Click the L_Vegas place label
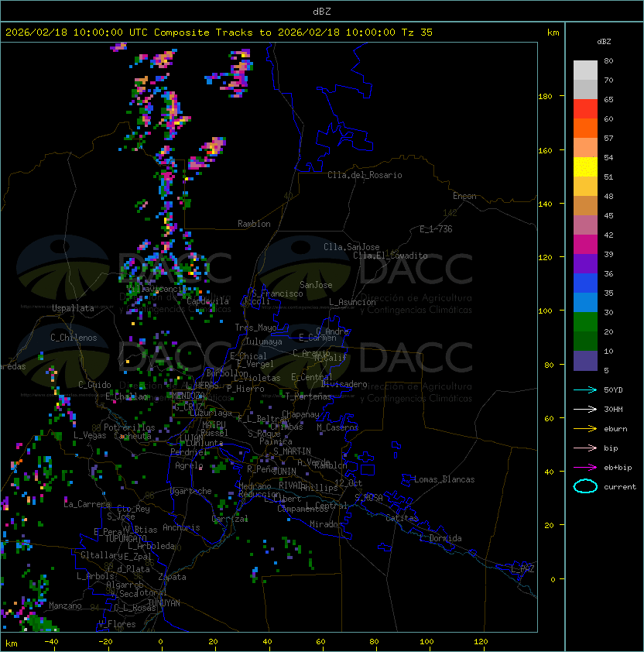 tap(90, 435)
